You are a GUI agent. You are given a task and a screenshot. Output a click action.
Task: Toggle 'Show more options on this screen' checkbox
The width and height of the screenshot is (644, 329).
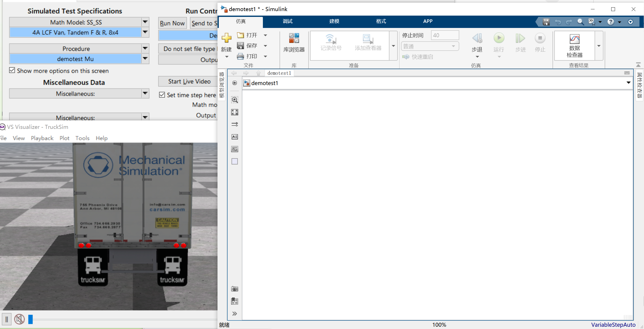click(x=12, y=70)
